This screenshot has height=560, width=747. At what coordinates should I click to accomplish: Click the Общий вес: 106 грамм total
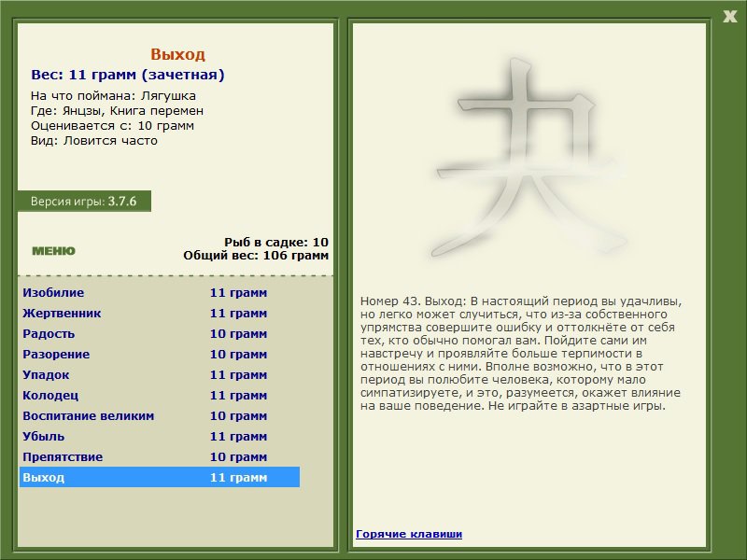click(256, 255)
